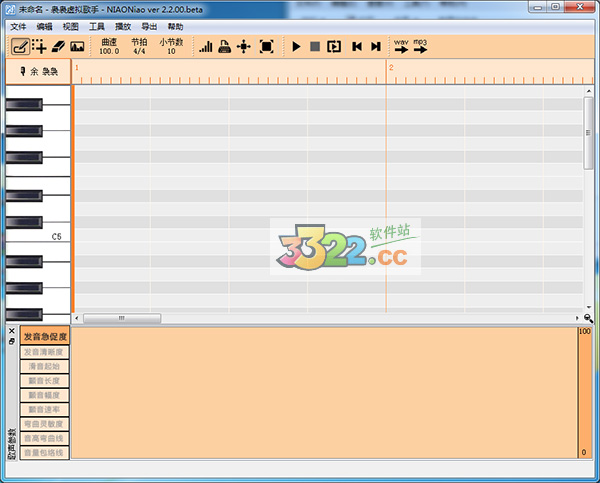600x483 pixels.
Task: Stop playback with the stop button
Action: click(315, 47)
